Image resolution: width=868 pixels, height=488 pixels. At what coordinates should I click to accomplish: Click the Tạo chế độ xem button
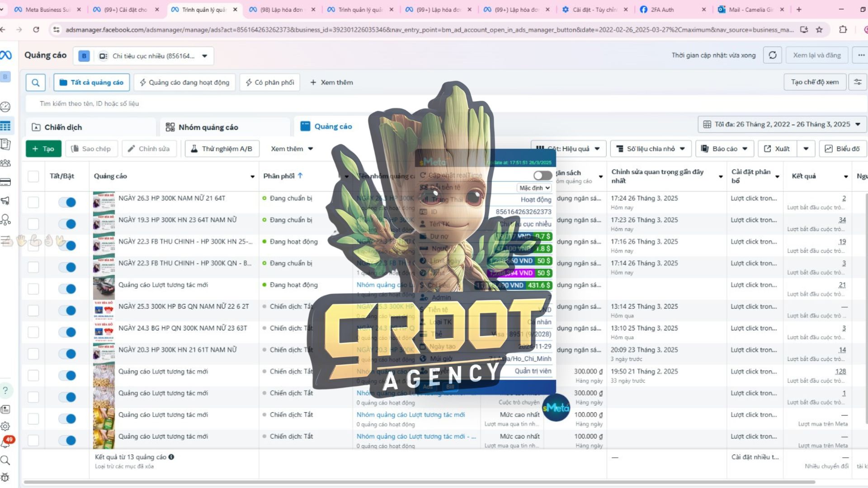(x=815, y=82)
